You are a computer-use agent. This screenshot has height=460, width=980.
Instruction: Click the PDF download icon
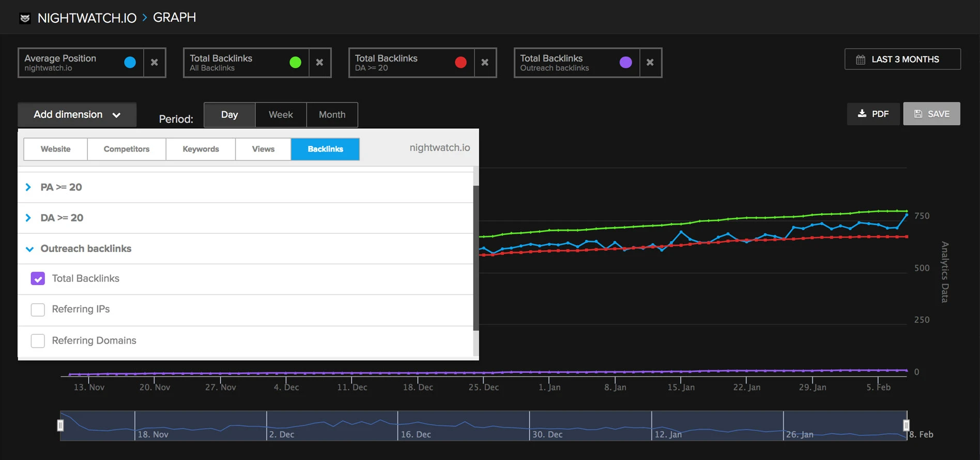(862, 113)
